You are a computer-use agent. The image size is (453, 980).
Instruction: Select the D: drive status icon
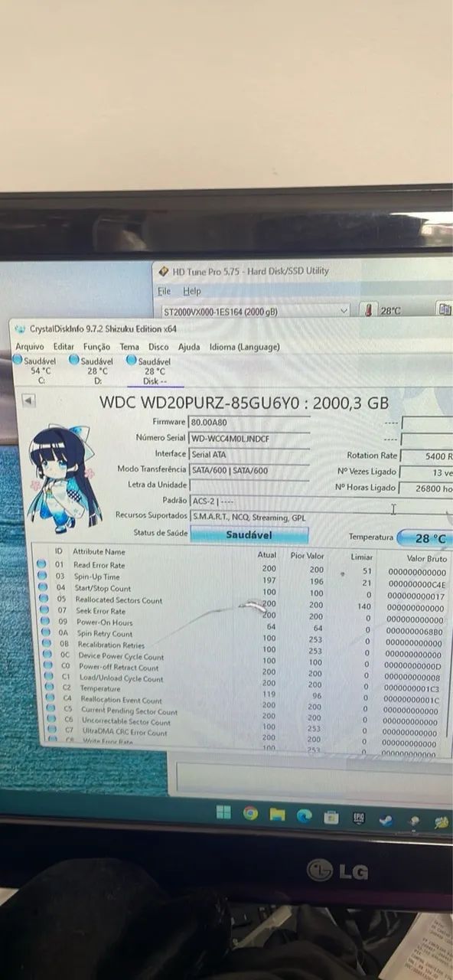pyautogui.click(x=74, y=359)
